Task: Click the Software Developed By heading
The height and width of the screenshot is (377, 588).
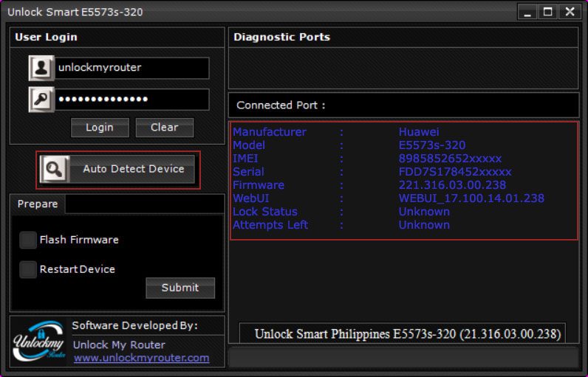Action: 135,325
